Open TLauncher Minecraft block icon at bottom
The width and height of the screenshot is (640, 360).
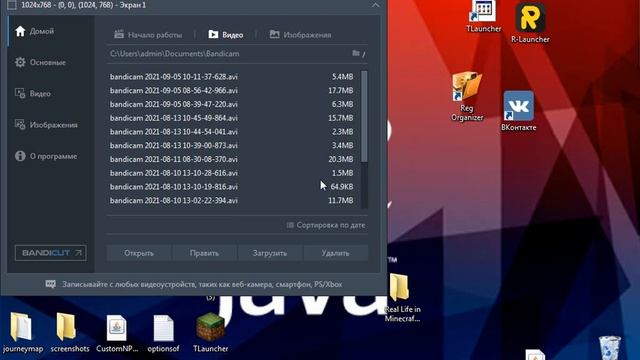210,333
